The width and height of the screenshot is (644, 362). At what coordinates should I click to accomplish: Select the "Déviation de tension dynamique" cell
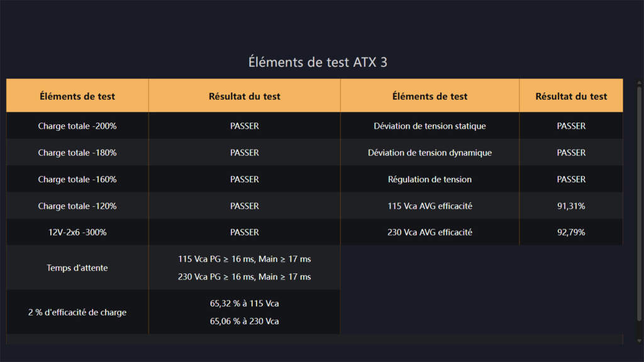(x=430, y=153)
